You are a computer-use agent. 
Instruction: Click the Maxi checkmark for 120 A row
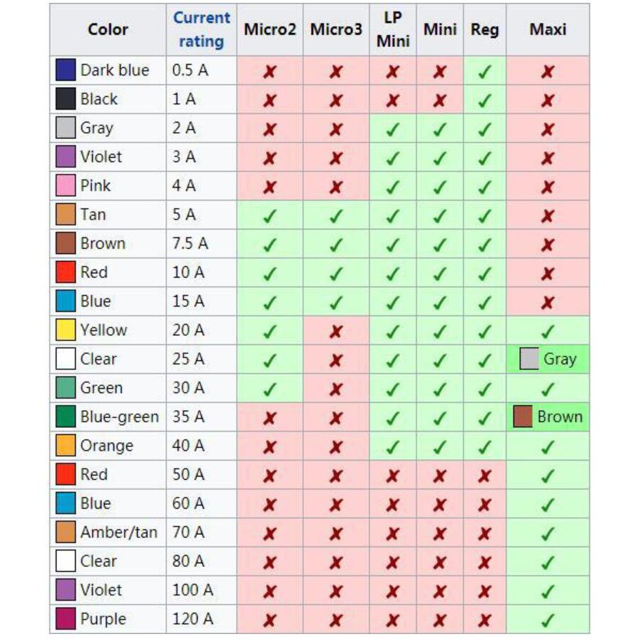coord(547,620)
